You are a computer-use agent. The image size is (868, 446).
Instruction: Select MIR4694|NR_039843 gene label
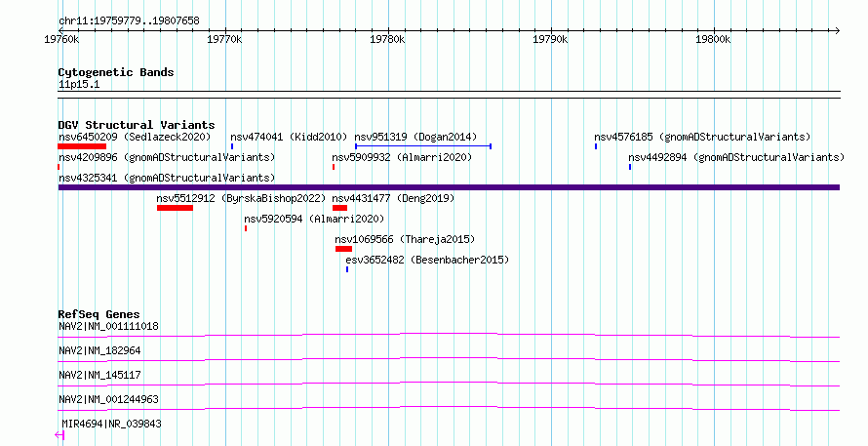(x=112, y=424)
